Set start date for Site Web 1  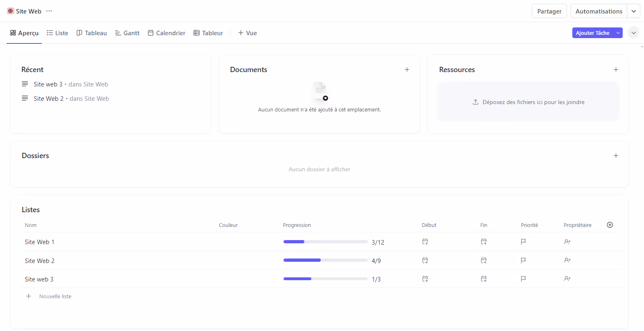pyautogui.click(x=425, y=242)
